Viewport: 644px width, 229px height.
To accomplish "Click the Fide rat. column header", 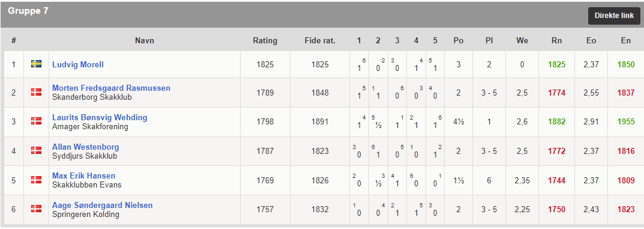I will pos(320,41).
